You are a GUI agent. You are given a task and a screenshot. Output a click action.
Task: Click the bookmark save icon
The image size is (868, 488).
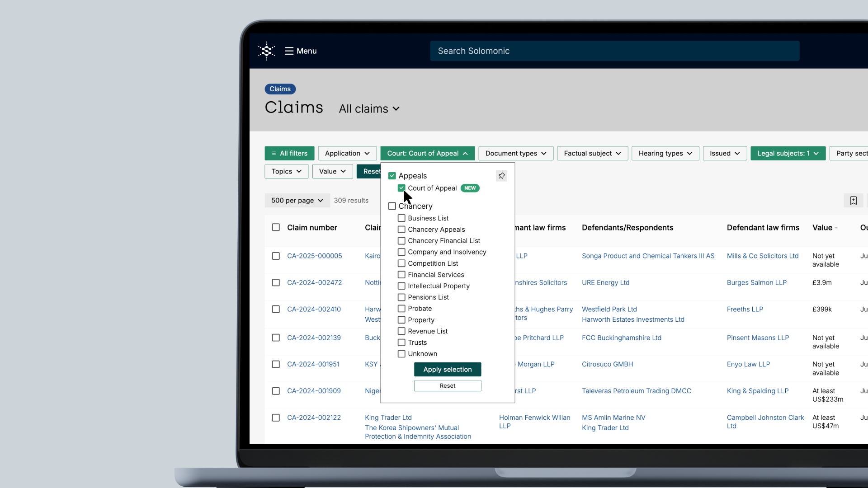(853, 201)
